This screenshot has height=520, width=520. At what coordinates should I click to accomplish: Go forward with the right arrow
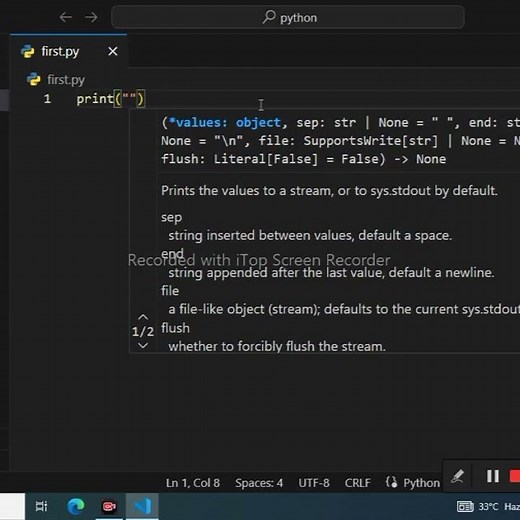coord(91,17)
